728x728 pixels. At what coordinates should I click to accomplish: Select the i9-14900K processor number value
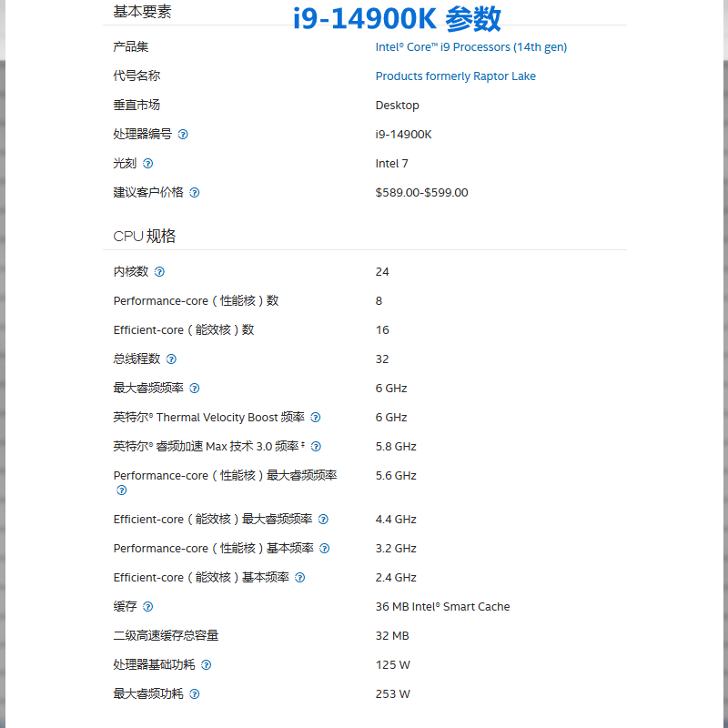(403, 135)
